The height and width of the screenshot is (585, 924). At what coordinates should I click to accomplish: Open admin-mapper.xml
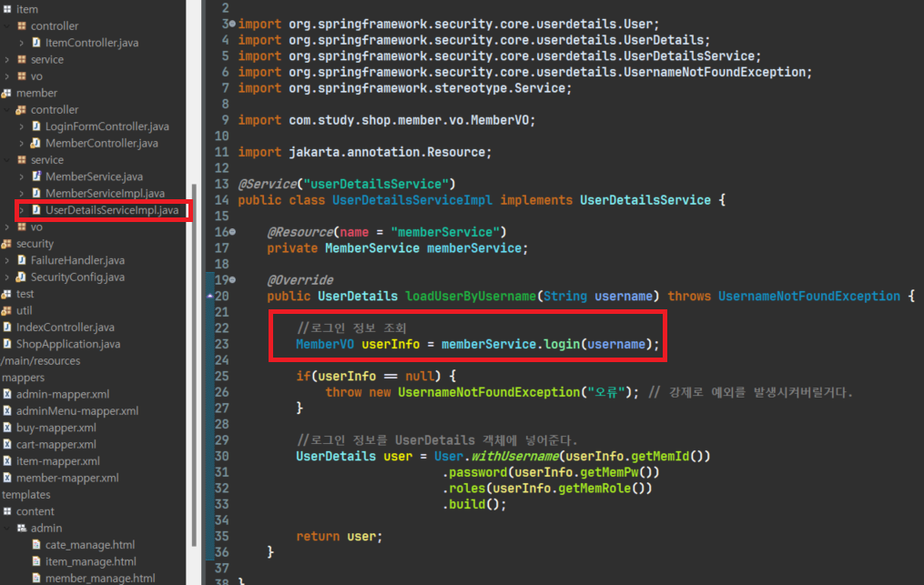coord(63,394)
